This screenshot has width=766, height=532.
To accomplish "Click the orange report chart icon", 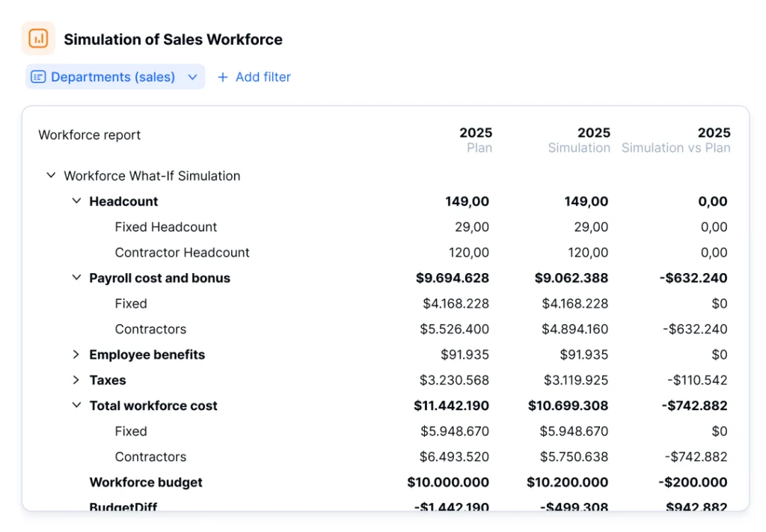I will point(38,38).
